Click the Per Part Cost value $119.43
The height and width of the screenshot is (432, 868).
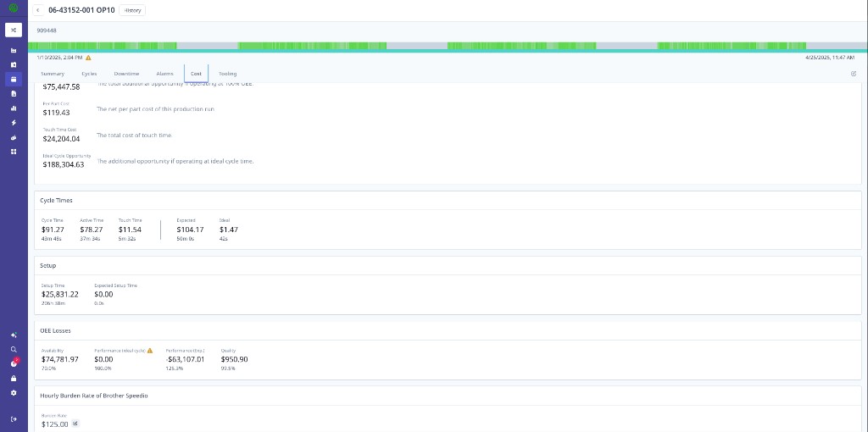(x=57, y=113)
